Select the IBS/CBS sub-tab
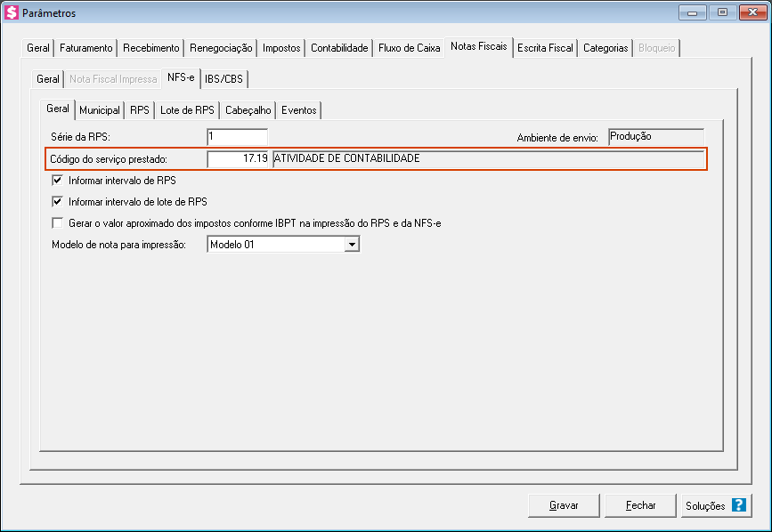 (x=224, y=79)
